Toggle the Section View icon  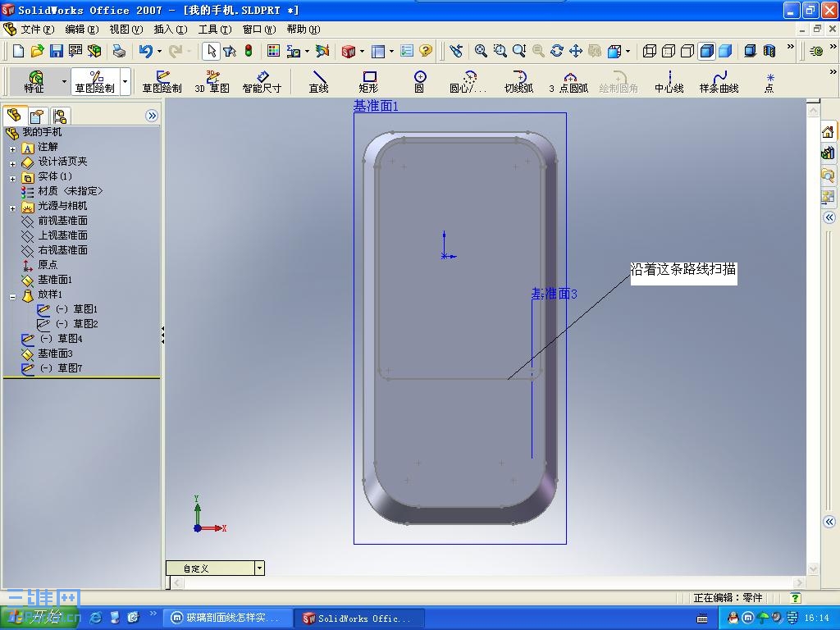pos(769,51)
